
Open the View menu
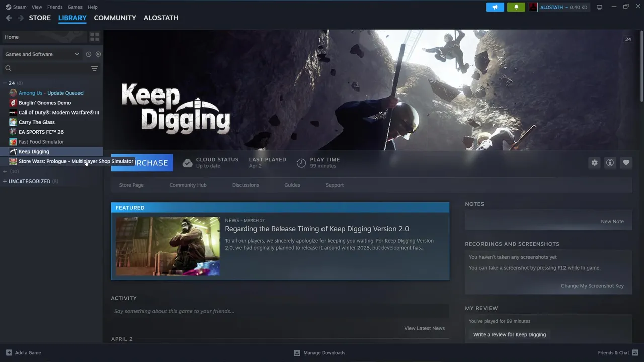point(37,7)
